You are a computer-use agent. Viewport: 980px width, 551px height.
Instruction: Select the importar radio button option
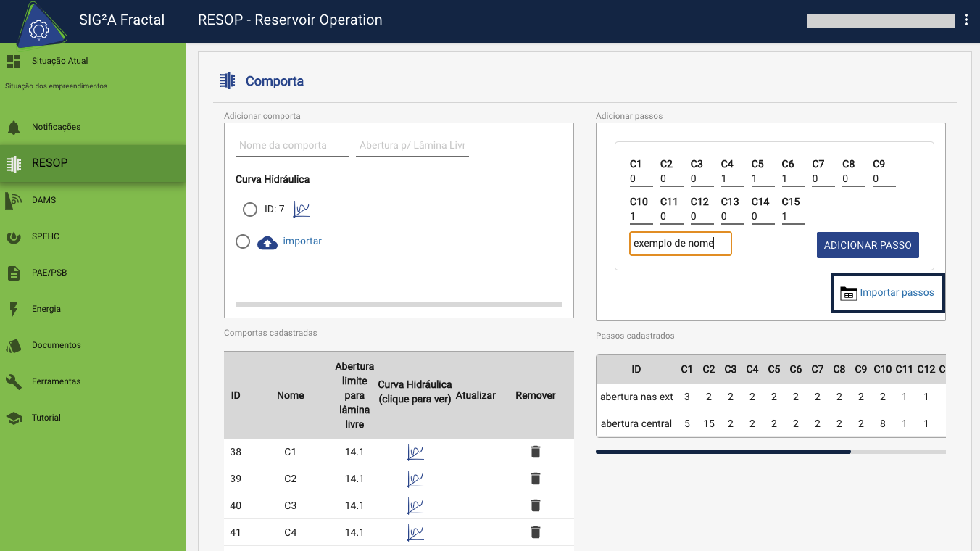[x=243, y=241]
